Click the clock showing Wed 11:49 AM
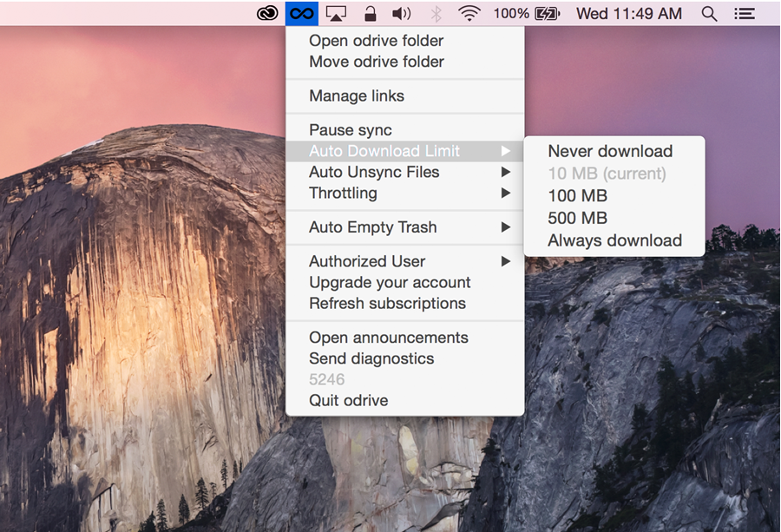Screen dimensions: 781x532 click(629, 13)
